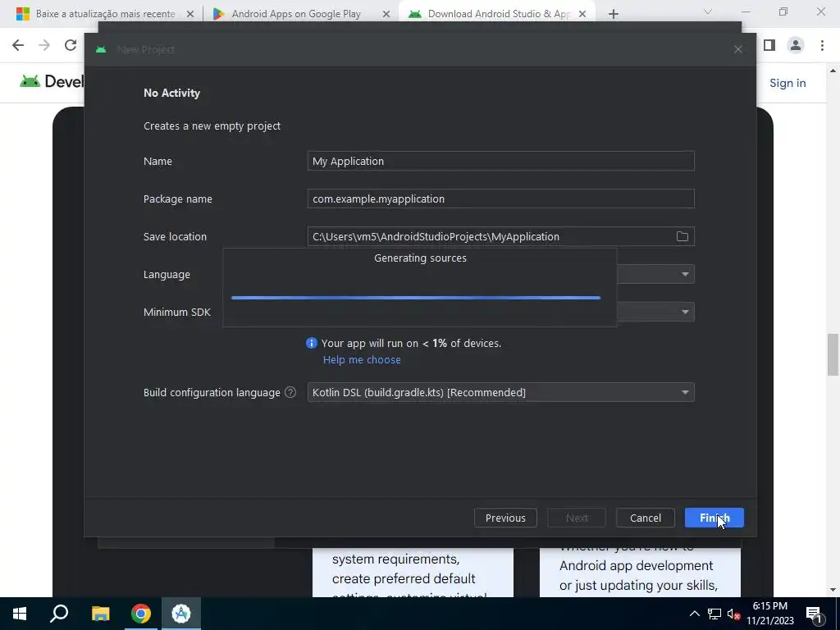Show hidden system tray icons
The height and width of the screenshot is (630, 840).
[694, 614]
